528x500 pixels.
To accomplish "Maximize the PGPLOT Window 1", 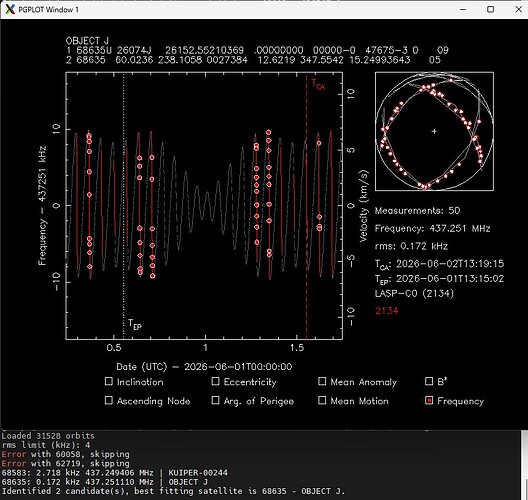I will click(x=491, y=9).
